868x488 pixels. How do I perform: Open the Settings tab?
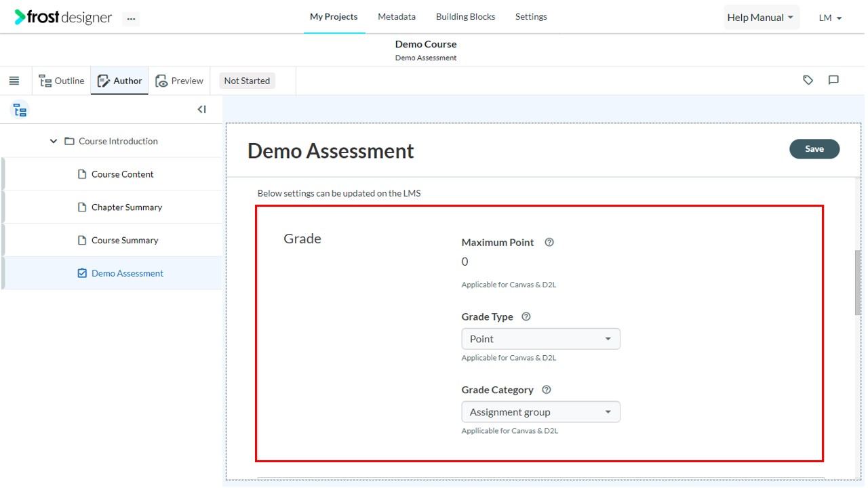click(531, 16)
